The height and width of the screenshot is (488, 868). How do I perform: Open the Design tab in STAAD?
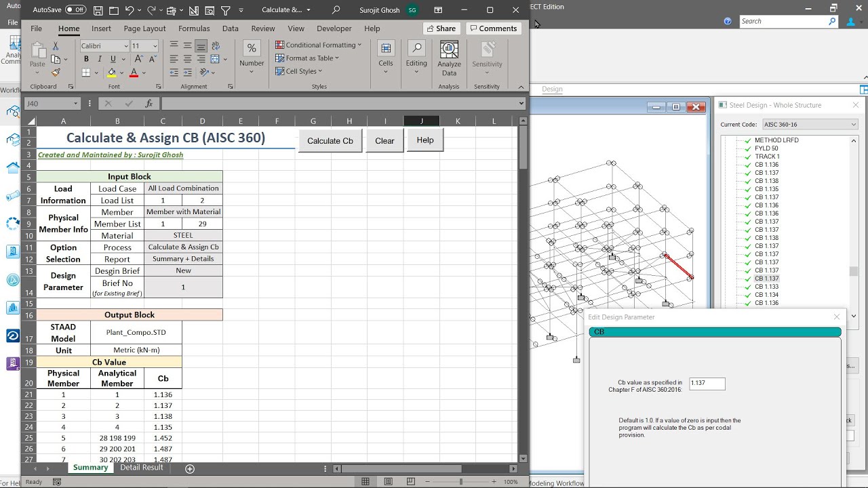point(552,89)
